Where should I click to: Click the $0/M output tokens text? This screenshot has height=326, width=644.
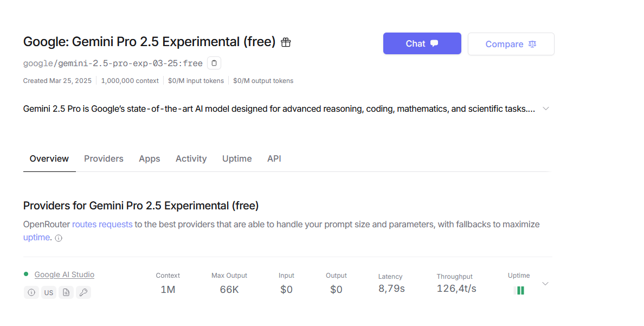pos(263,81)
